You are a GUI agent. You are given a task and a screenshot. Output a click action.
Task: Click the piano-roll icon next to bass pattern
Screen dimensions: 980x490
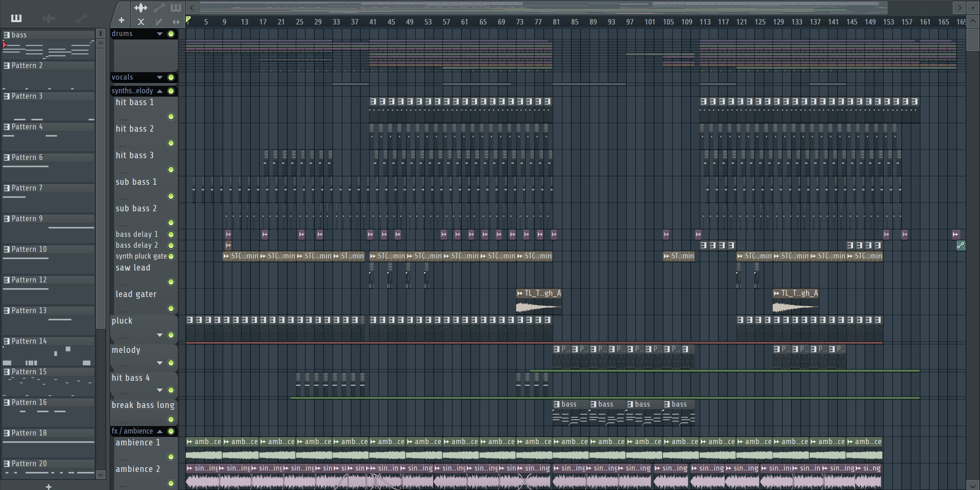(6, 35)
